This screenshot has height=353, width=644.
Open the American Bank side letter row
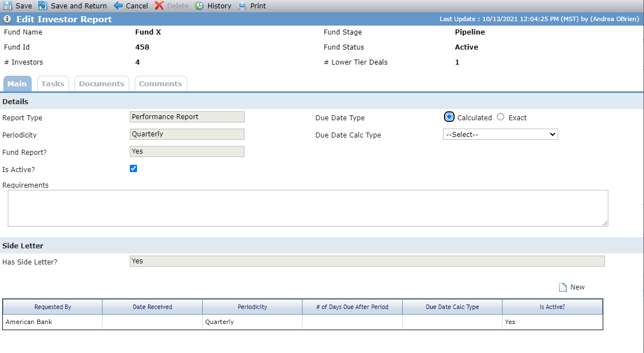pos(303,322)
